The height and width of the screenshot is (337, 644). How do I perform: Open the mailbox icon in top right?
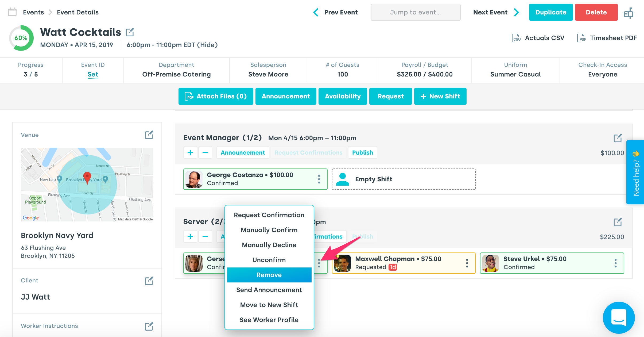(629, 13)
